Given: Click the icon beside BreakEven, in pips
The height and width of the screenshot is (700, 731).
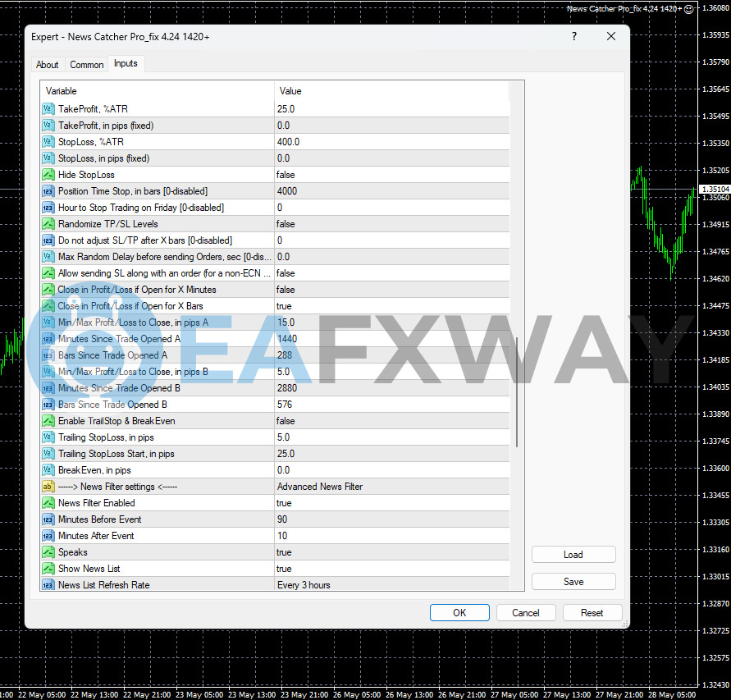Looking at the screenshot, I should click(48, 470).
